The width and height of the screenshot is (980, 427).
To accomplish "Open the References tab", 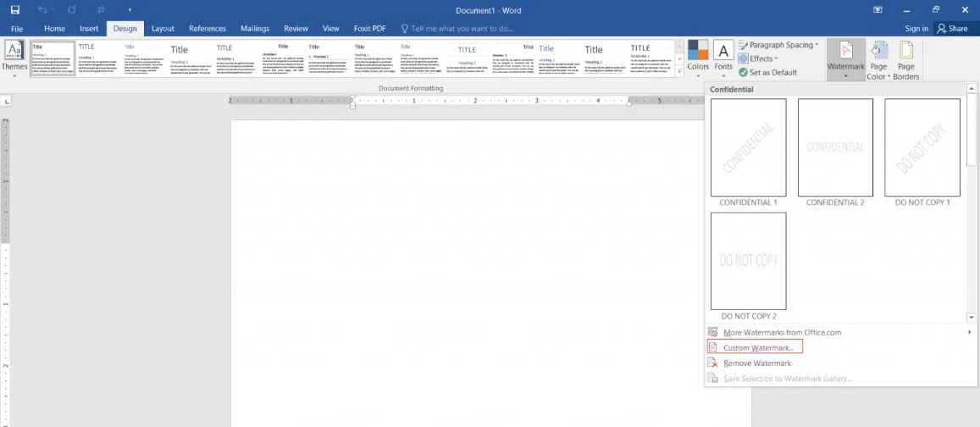I will [207, 29].
